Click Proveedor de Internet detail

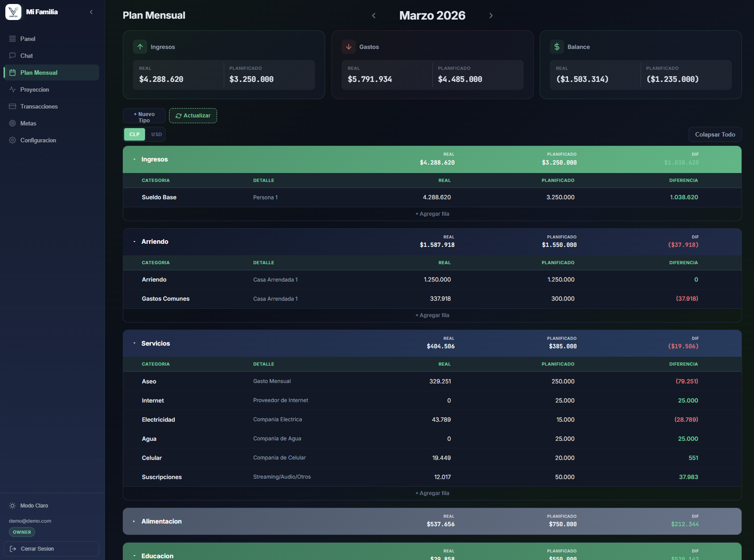(281, 400)
